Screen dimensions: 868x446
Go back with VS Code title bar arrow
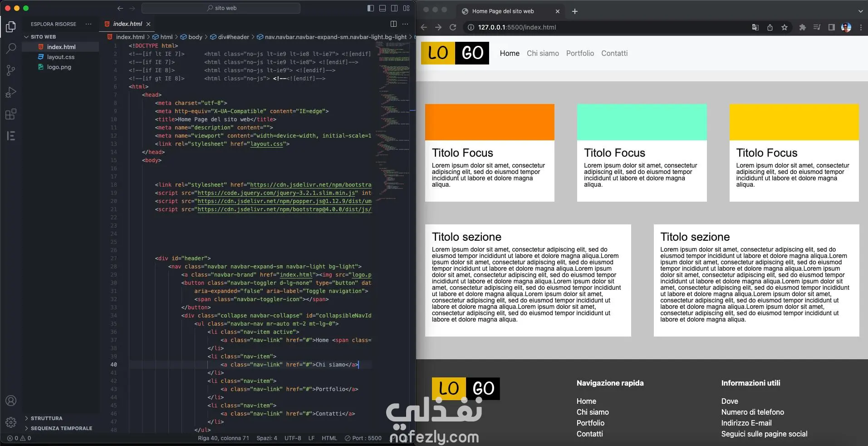(120, 8)
